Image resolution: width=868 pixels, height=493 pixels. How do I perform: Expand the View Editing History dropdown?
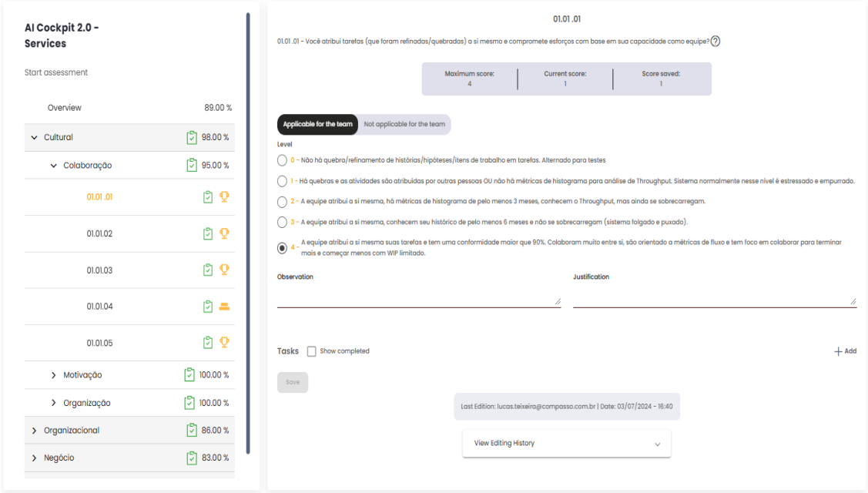click(x=566, y=444)
